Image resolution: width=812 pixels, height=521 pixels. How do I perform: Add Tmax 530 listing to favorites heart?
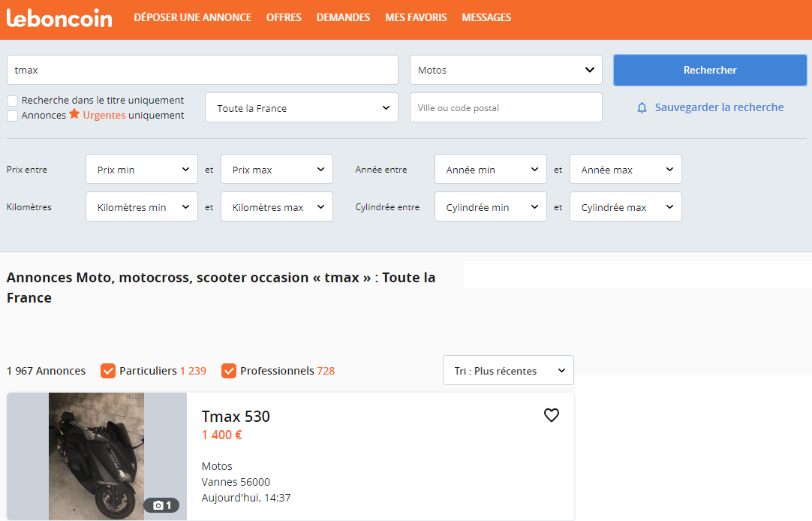pos(552,415)
